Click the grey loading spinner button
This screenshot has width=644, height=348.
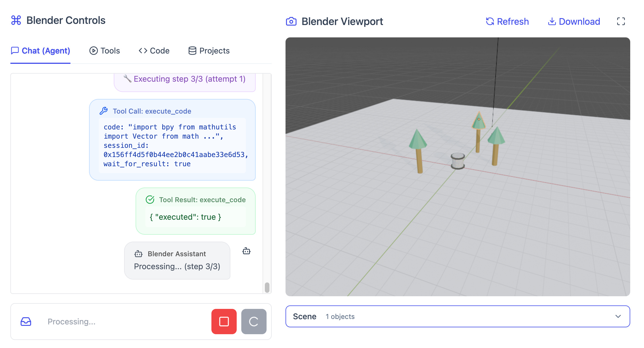[x=254, y=322]
